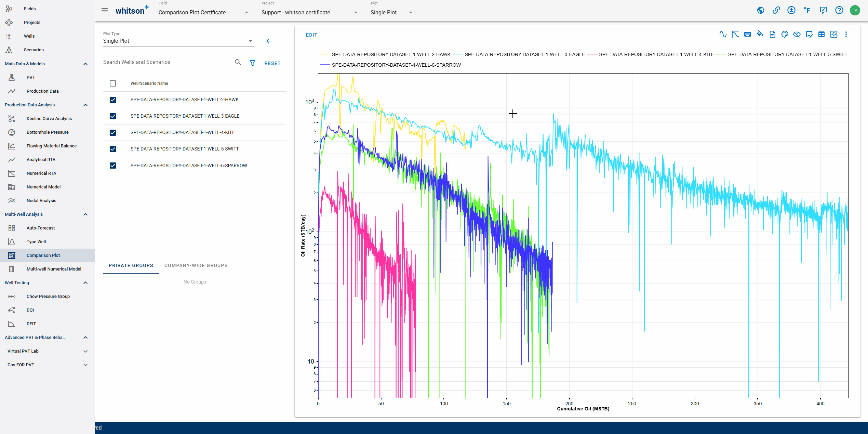The image size is (868, 434).
Task: Click the document icon in plot toolbar
Action: (772, 34)
